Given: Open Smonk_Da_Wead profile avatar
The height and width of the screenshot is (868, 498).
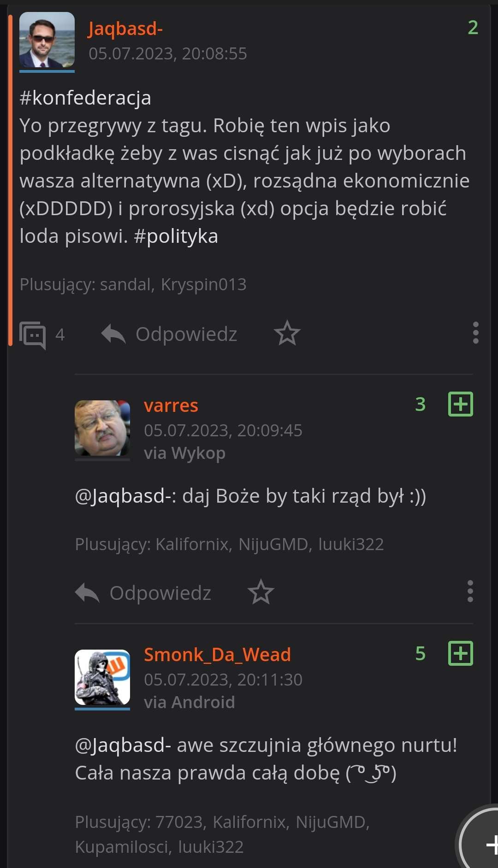Looking at the screenshot, I should pos(102,677).
